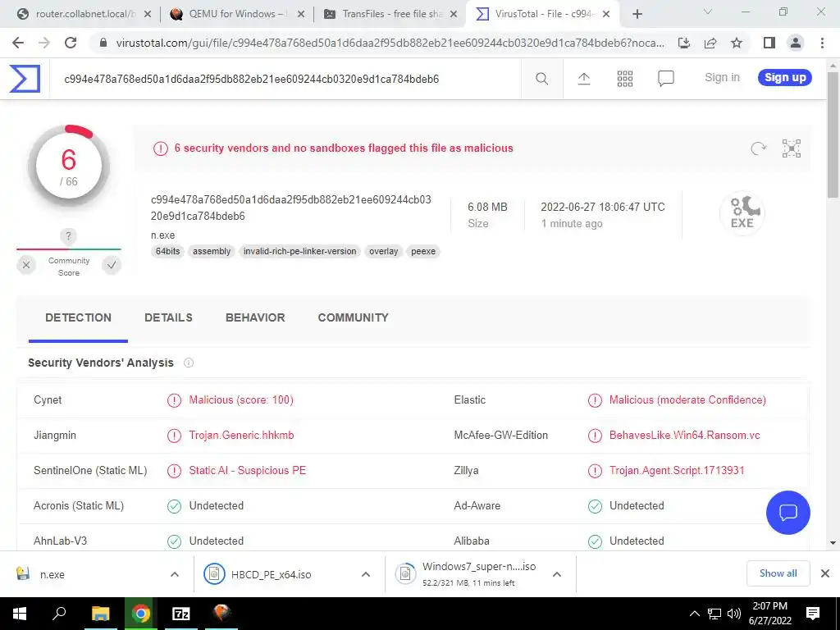
Task: Show hidden system tray icons
Action: click(694, 614)
